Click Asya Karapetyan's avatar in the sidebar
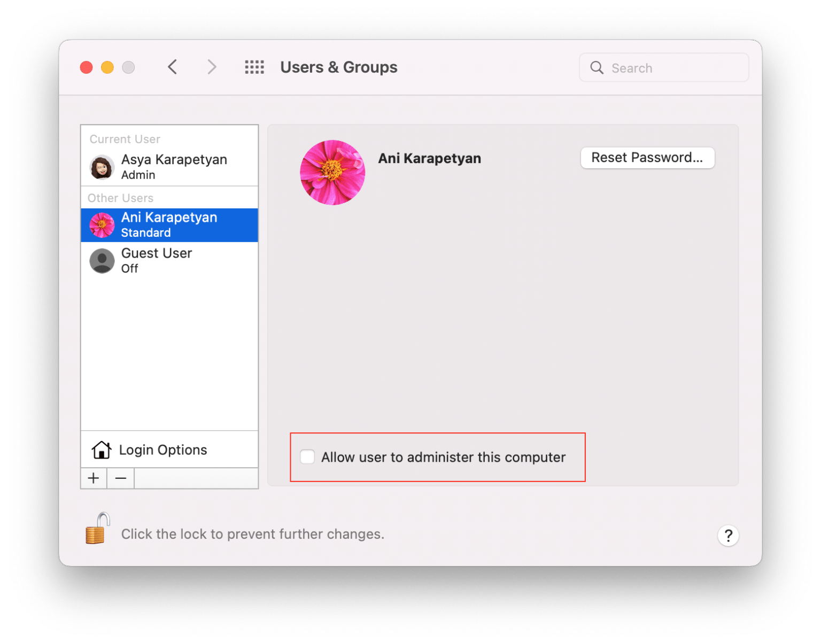 (x=102, y=167)
